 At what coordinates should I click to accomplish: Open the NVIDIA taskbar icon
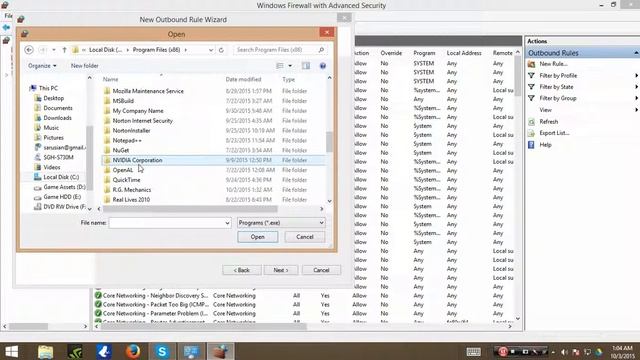tap(75, 351)
